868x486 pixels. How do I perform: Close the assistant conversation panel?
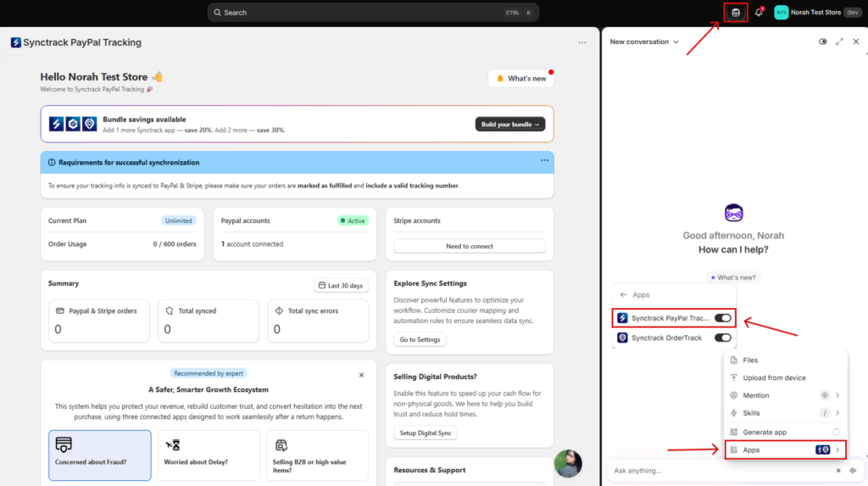coord(856,42)
